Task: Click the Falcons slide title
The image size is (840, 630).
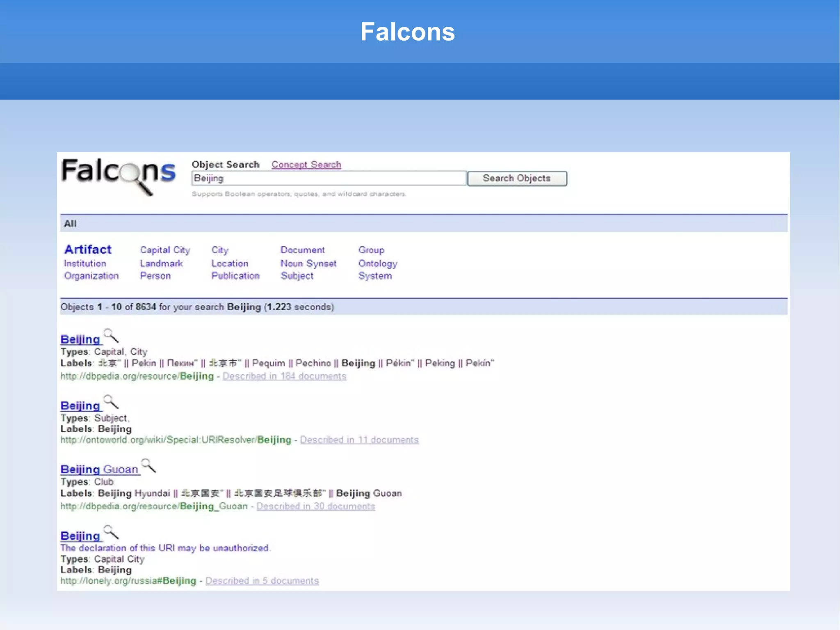Action: (408, 32)
